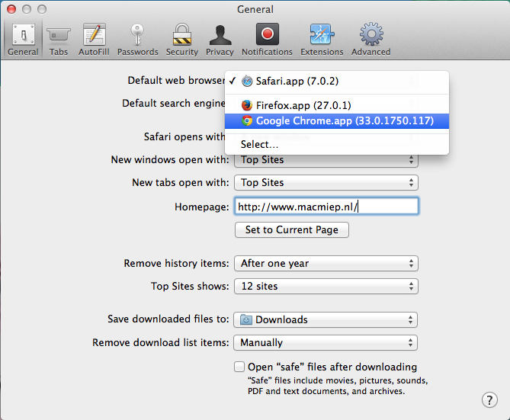Screen dimensions: 510x420
Task: Switch to the Extensions preferences pane
Action: 322,40
